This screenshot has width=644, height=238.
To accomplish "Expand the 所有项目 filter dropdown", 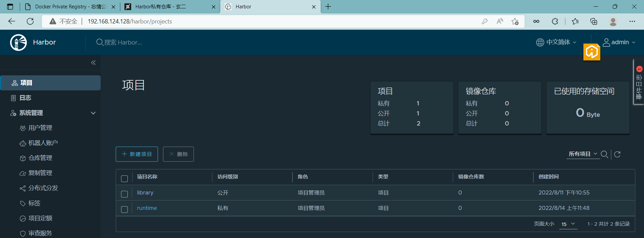I will [583, 154].
